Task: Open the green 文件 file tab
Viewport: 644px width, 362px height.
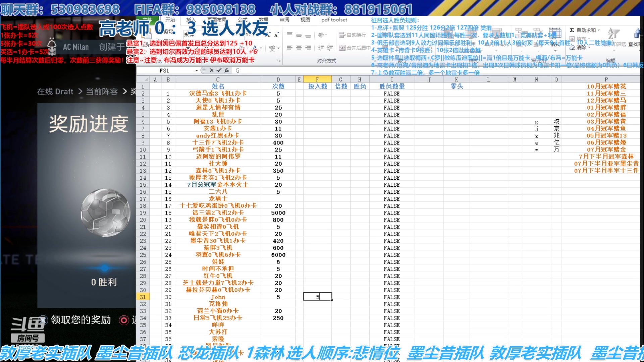Action: click(147, 20)
